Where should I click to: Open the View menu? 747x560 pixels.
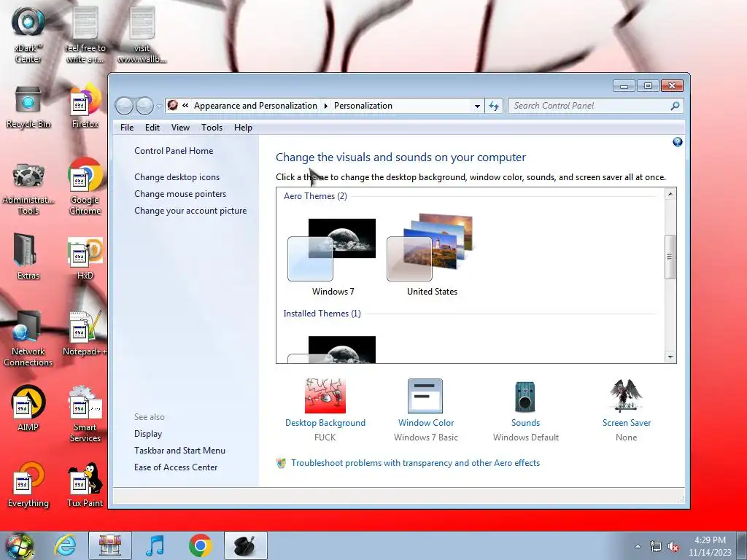pos(181,128)
